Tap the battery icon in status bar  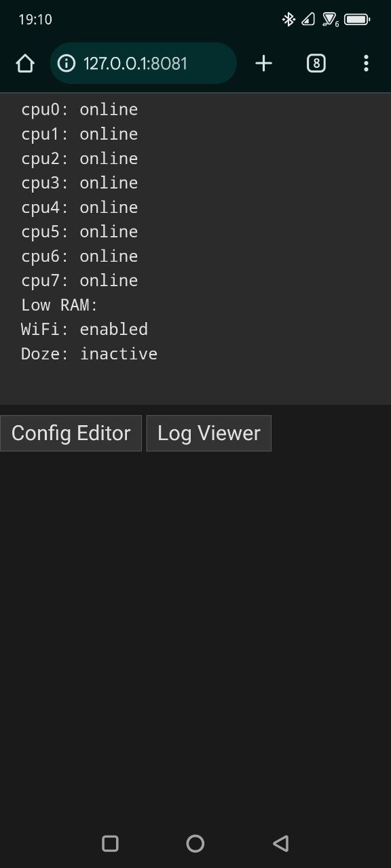[x=357, y=20]
